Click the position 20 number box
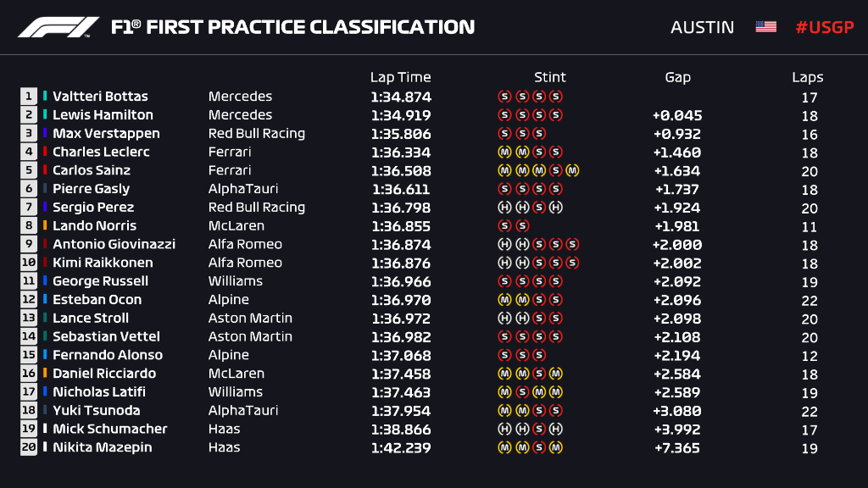This screenshot has width=868, height=488. pyautogui.click(x=29, y=447)
